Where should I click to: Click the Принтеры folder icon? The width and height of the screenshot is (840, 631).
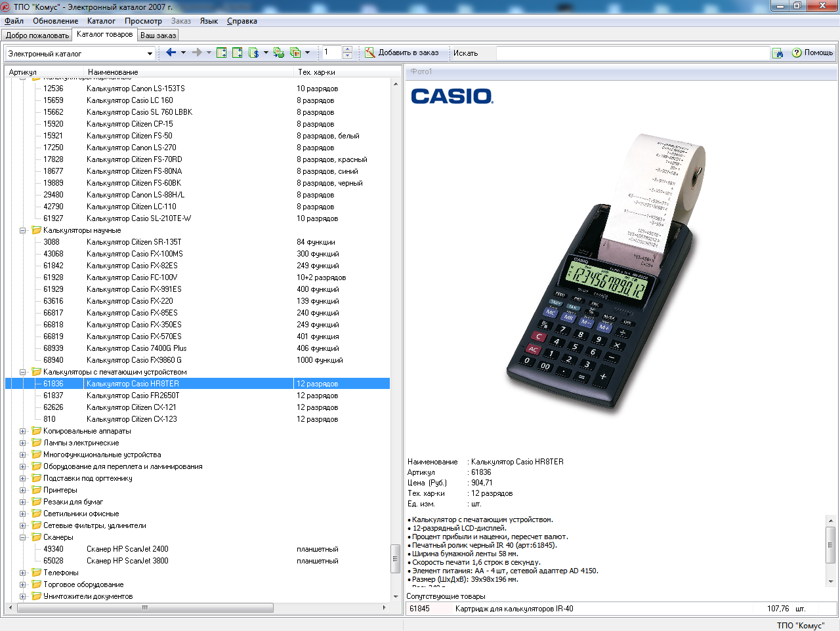click(37, 490)
